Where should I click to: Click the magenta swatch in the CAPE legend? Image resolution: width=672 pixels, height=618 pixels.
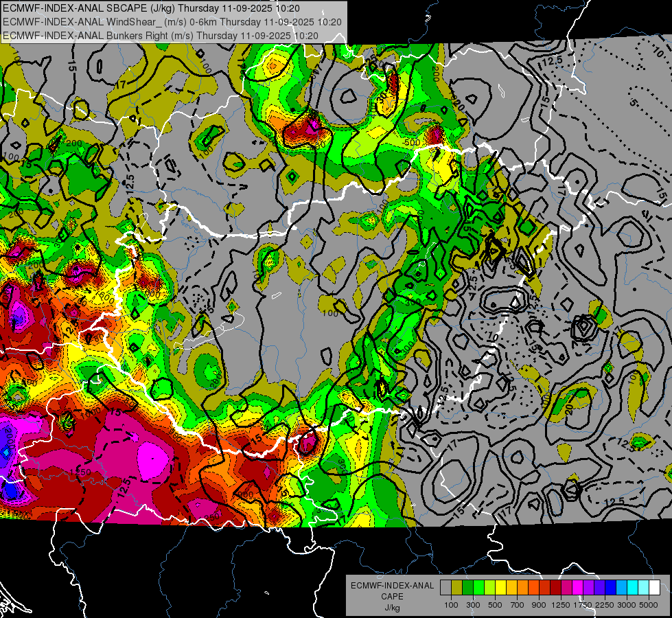(578, 587)
